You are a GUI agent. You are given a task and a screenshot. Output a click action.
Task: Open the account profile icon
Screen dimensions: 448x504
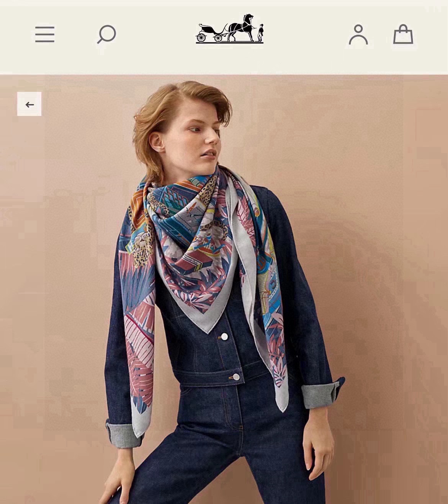coord(358,34)
